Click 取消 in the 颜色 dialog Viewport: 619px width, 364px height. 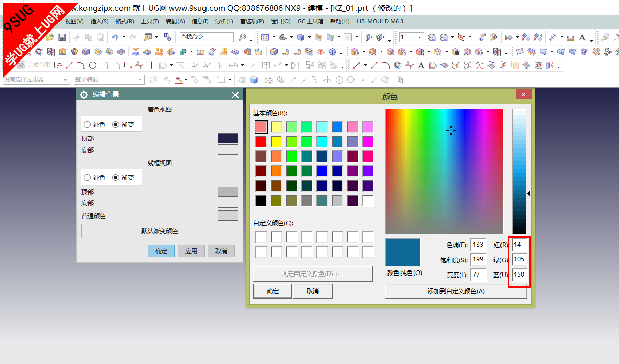313,291
